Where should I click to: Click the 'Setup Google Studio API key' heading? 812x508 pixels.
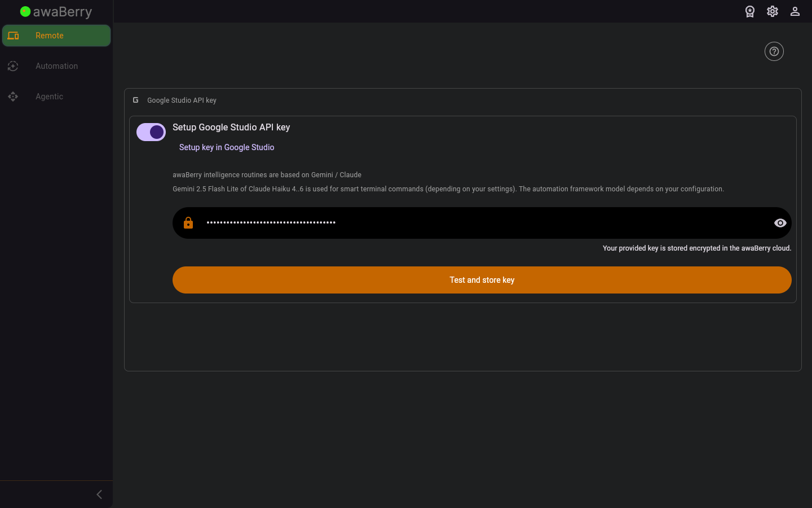coord(231,128)
